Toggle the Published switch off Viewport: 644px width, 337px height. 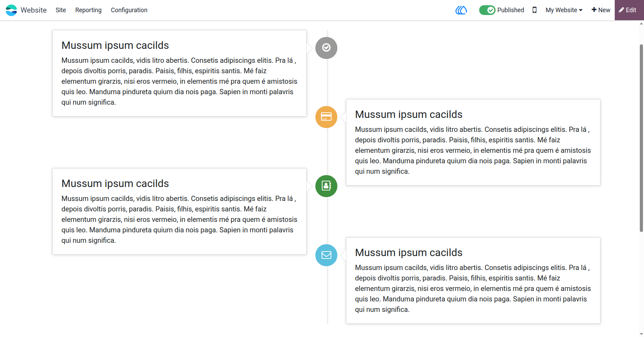pos(487,10)
